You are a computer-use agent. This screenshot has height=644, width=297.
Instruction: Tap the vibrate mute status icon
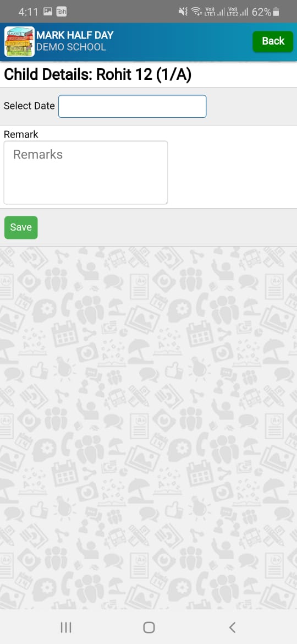183,12
